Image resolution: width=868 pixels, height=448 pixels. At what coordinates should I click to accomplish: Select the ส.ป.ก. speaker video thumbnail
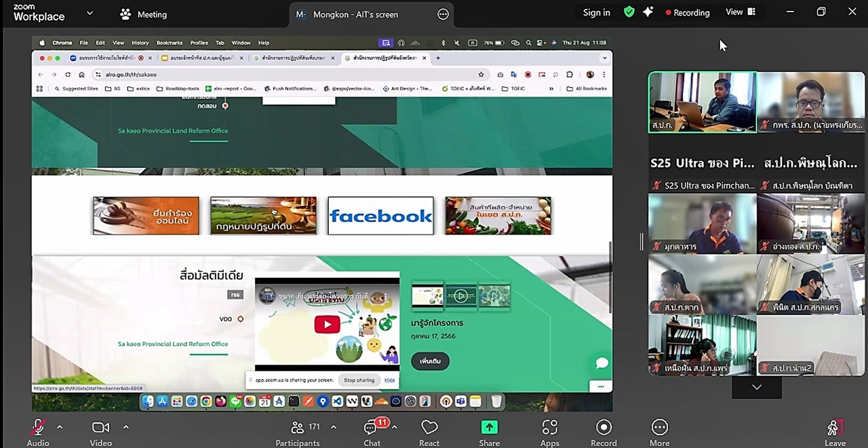[702, 102]
